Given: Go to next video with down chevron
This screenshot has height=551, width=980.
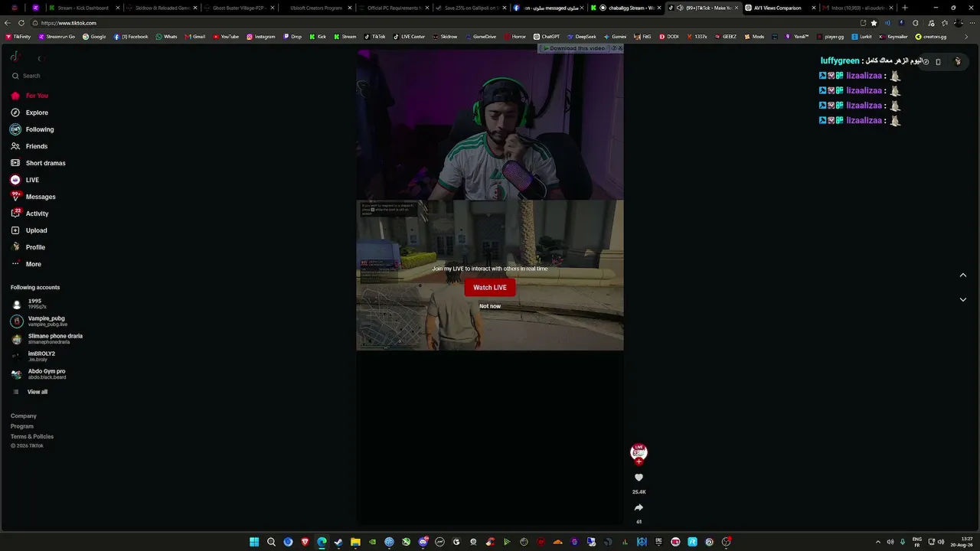Looking at the screenshot, I should tap(963, 300).
